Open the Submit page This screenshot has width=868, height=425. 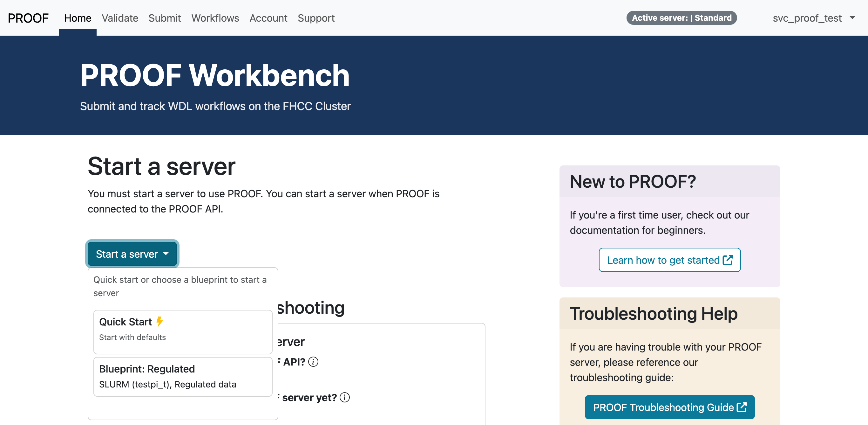click(165, 18)
